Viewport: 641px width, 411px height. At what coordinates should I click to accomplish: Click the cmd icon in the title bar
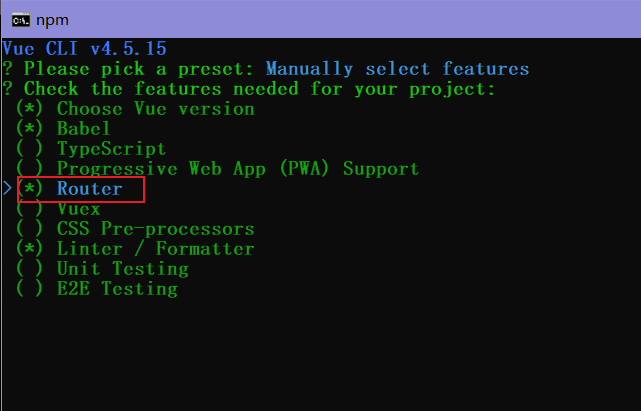point(17,18)
